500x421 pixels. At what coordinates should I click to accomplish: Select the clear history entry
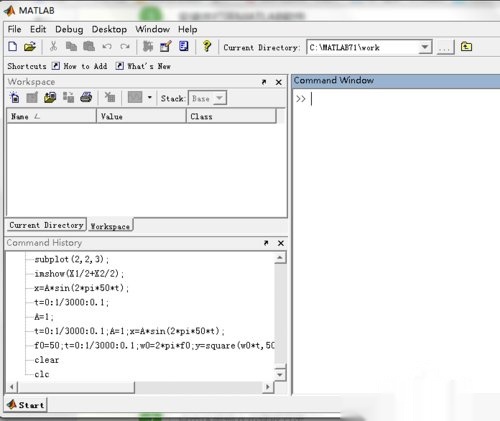[47, 360]
